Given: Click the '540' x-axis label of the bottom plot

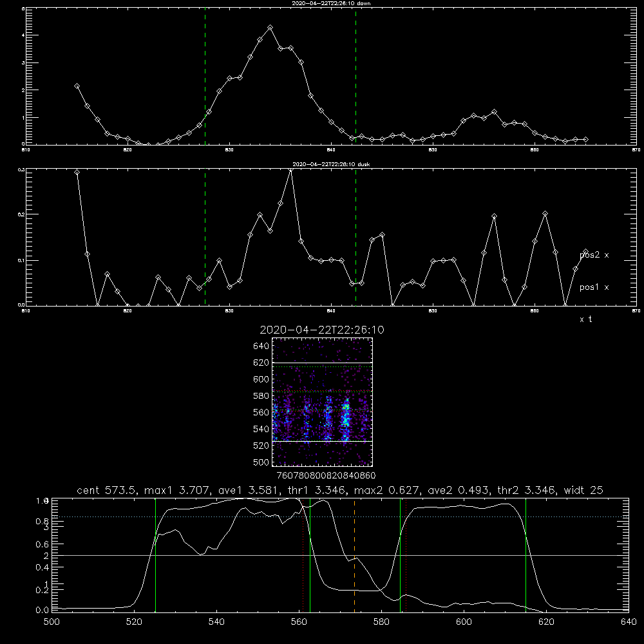Looking at the screenshot, I should coord(216,622).
